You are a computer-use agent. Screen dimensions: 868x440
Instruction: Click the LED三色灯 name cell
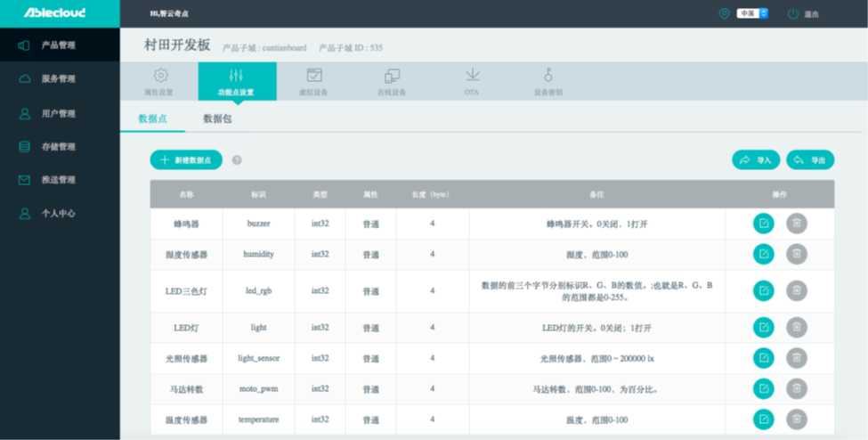pos(186,291)
